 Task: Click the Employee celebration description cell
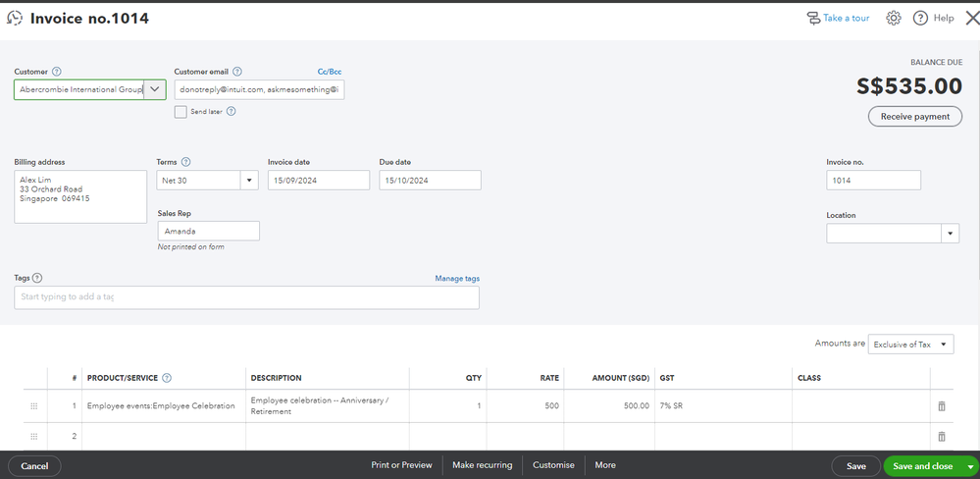click(x=328, y=405)
